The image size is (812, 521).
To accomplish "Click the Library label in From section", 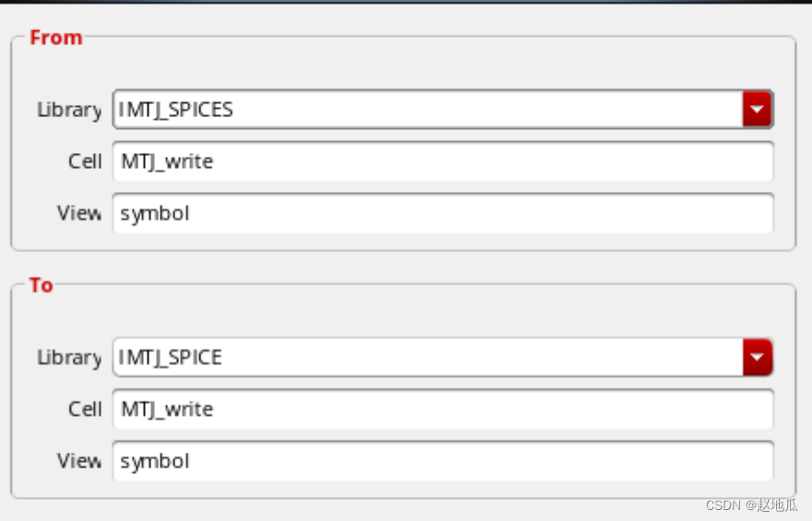I will (68, 110).
